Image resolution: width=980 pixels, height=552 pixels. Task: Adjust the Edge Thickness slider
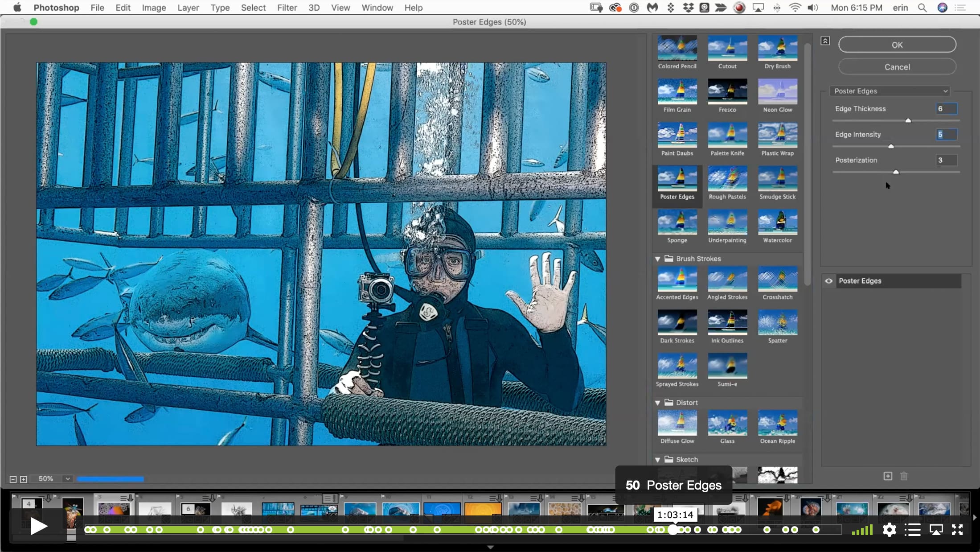(x=908, y=120)
